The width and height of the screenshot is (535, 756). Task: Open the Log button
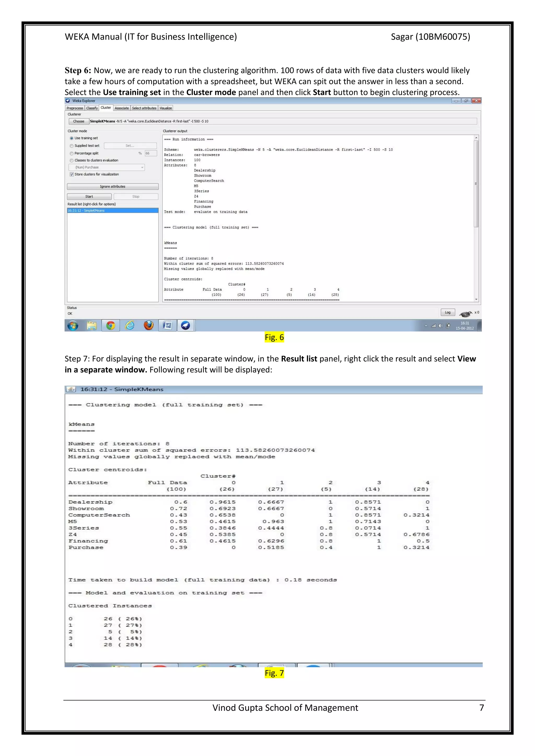click(x=448, y=312)
